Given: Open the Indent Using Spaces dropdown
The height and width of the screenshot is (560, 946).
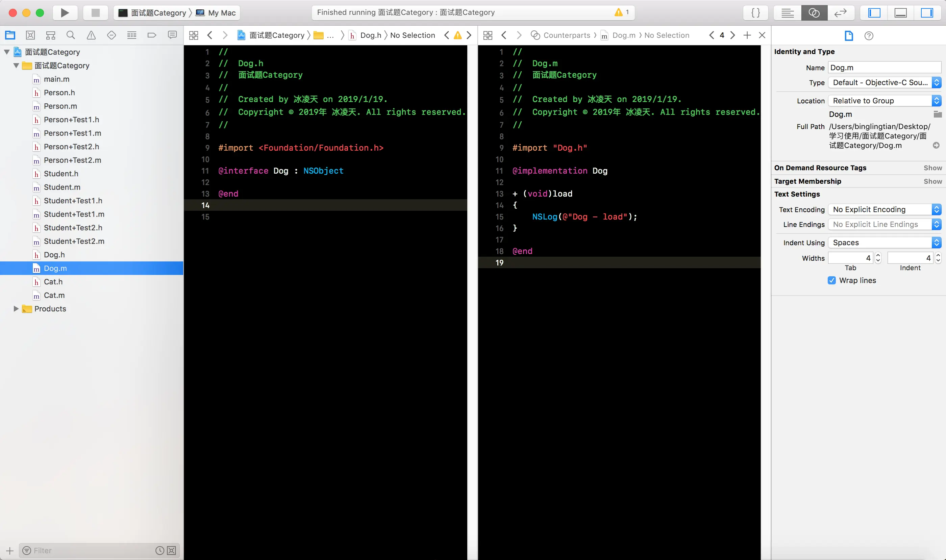Looking at the screenshot, I should [x=884, y=243].
